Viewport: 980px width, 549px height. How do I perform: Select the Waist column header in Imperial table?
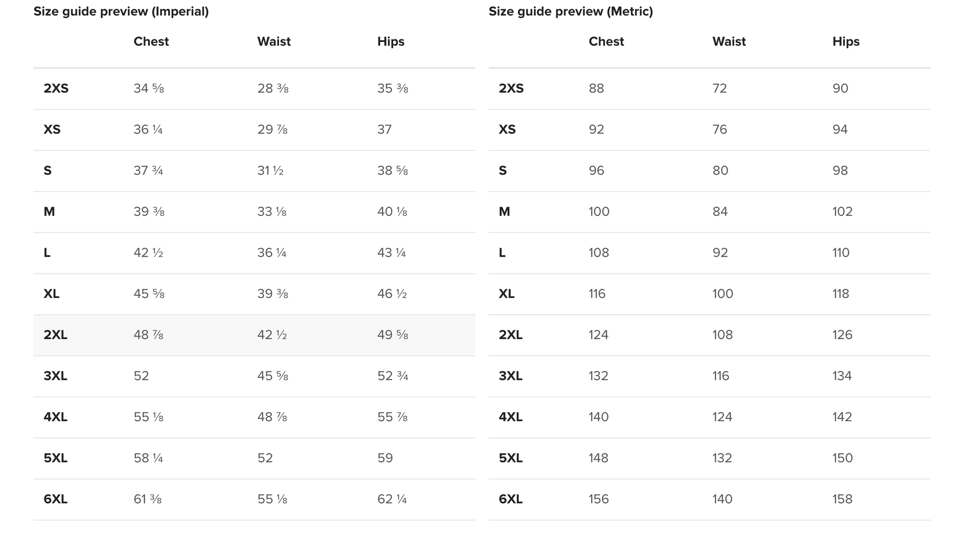[274, 42]
